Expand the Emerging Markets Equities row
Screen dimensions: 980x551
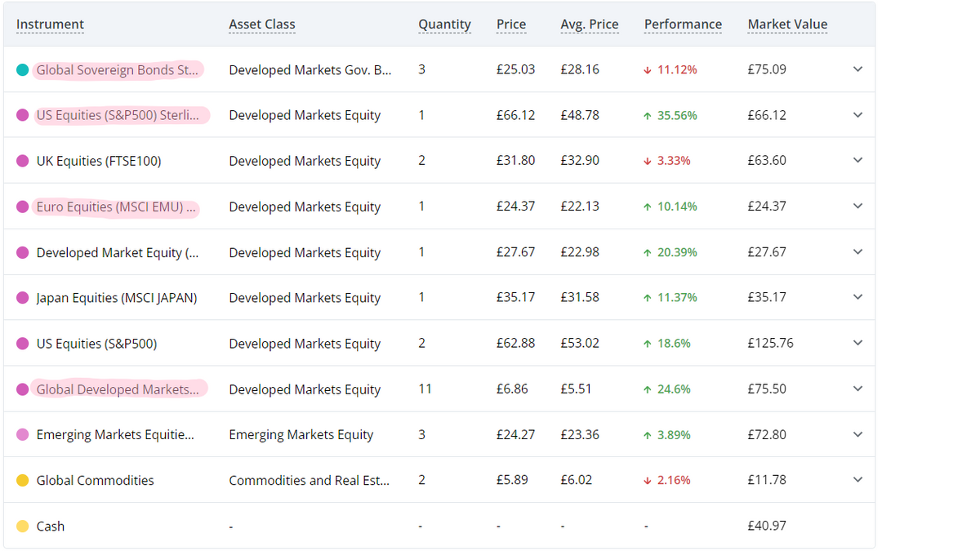(x=857, y=435)
